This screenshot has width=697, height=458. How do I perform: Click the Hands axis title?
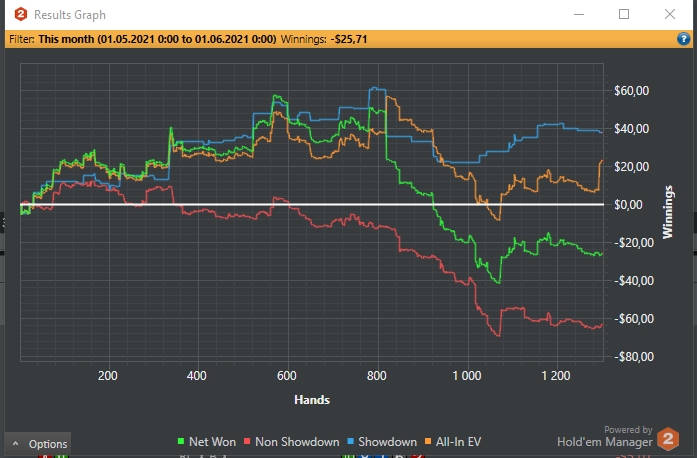pyautogui.click(x=312, y=400)
